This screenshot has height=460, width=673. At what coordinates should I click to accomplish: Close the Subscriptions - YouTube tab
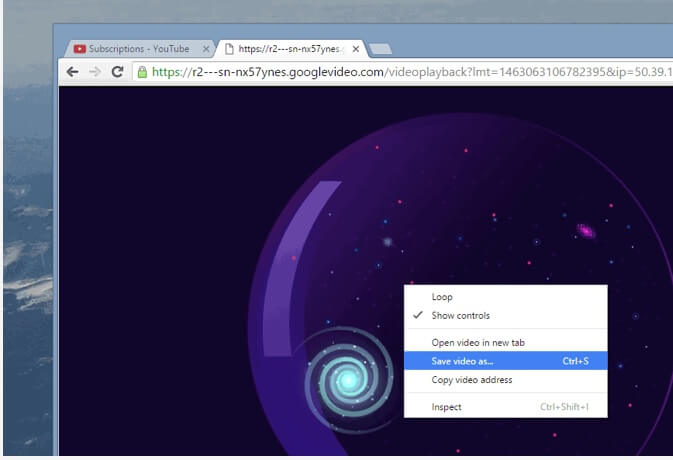206,49
